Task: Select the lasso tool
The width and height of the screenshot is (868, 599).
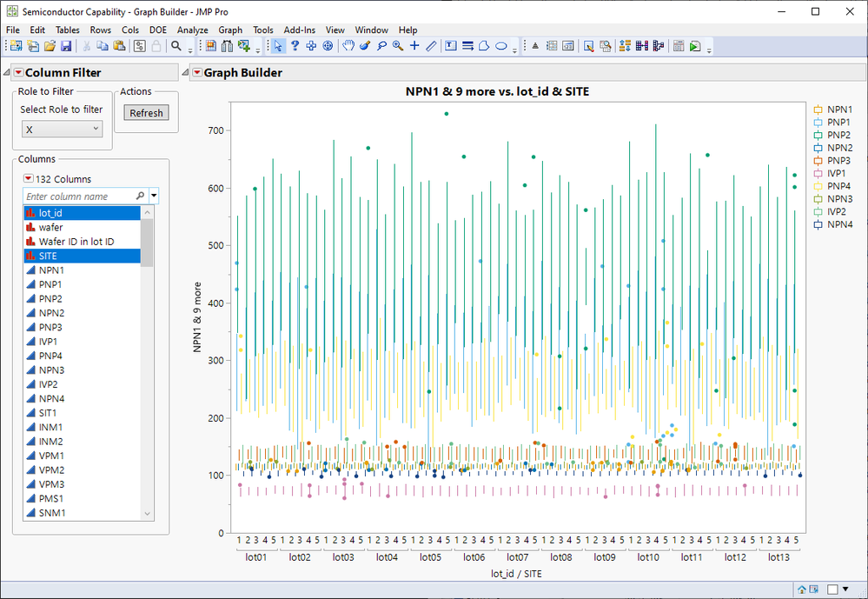Action: tap(381, 46)
